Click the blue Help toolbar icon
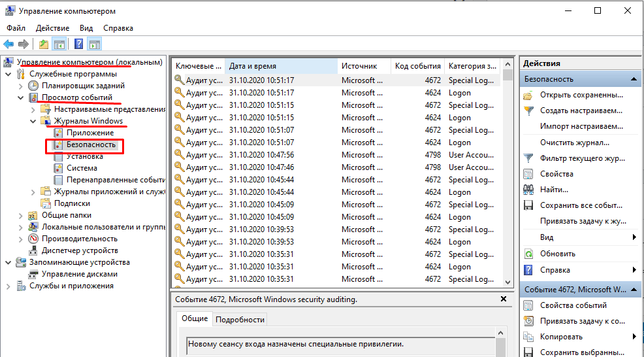Image resolution: width=644 pixels, height=357 pixels. [x=79, y=44]
